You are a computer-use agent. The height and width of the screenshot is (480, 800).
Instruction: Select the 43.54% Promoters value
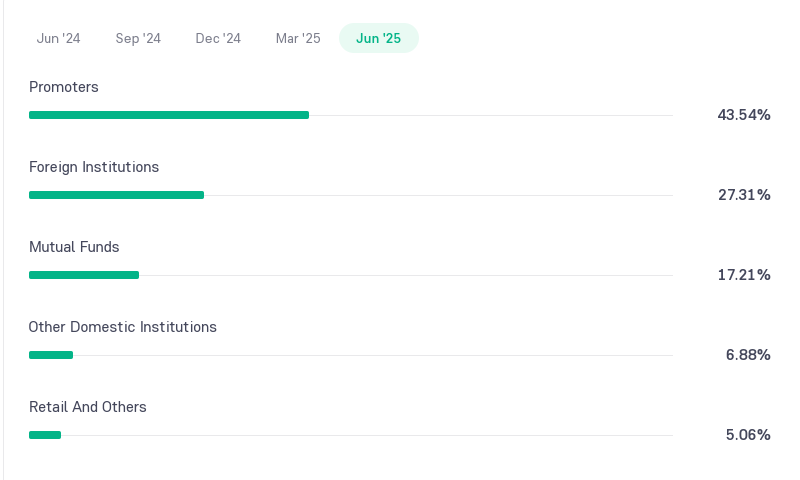coord(744,115)
